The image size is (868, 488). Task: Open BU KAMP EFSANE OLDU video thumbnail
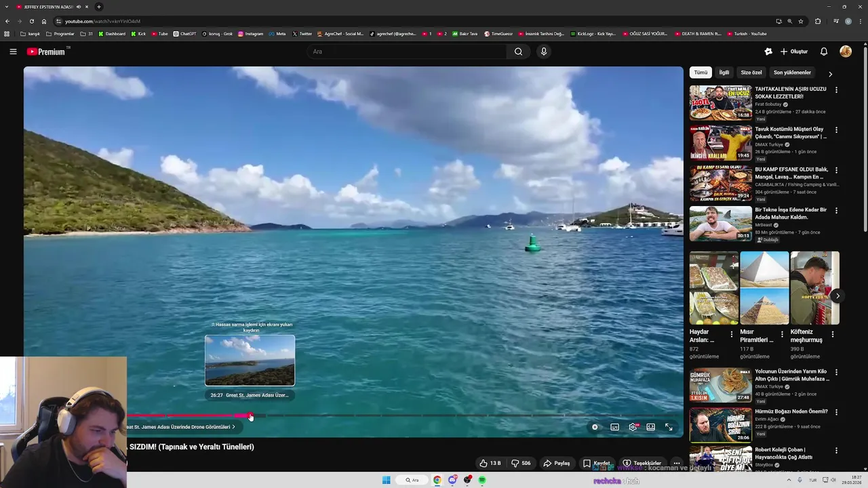(720, 183)
